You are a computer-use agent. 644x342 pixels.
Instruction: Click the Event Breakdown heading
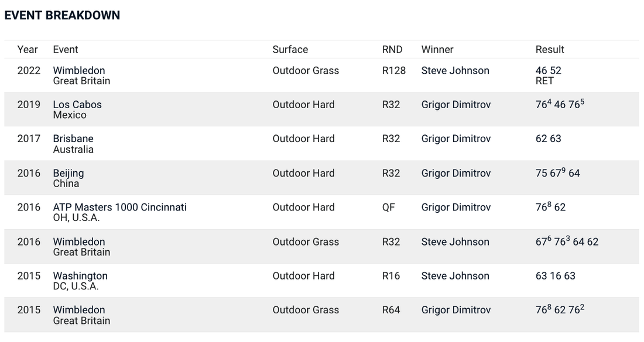(x=62, y=16)
